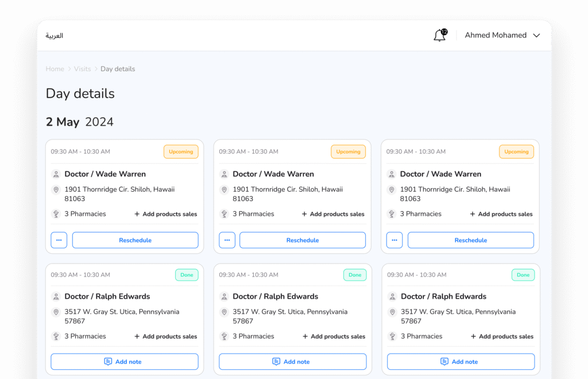
Task: Switch language using the العربية link
Action: pos(55,36)
